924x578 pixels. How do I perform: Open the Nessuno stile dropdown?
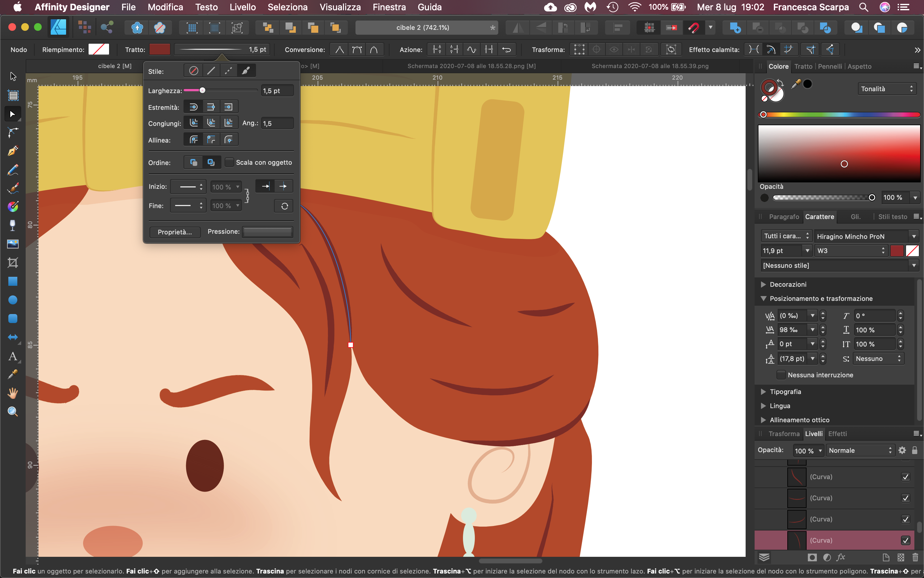pyautogui.click(x=839, y=265)
